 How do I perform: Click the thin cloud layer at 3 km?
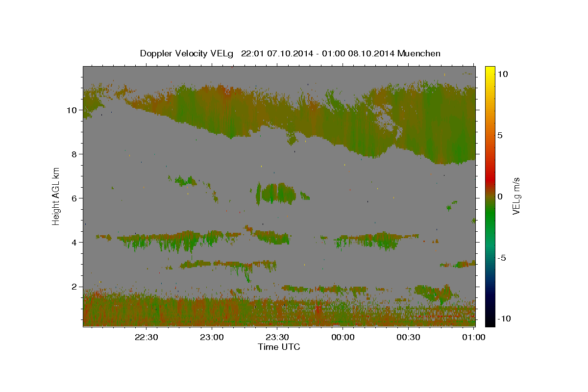pos(228,265)
